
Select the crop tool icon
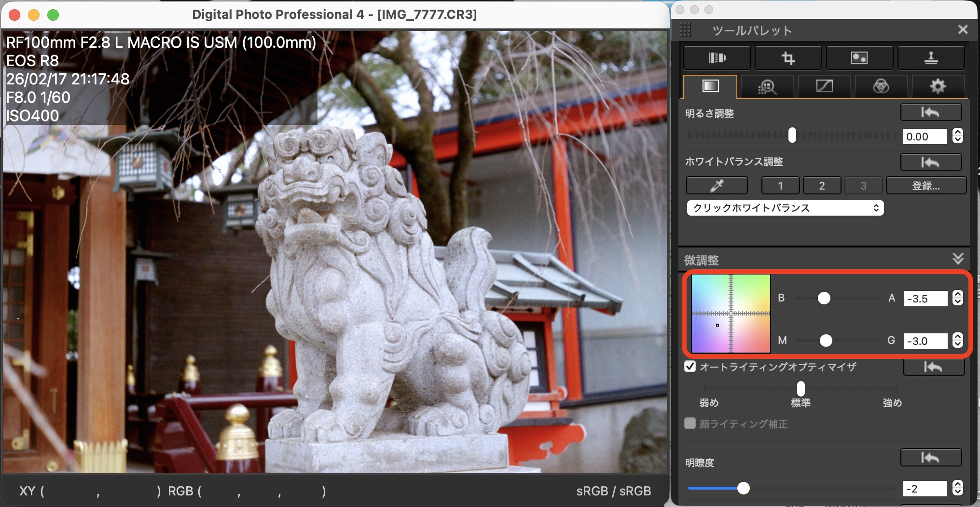tap(788, 58)
